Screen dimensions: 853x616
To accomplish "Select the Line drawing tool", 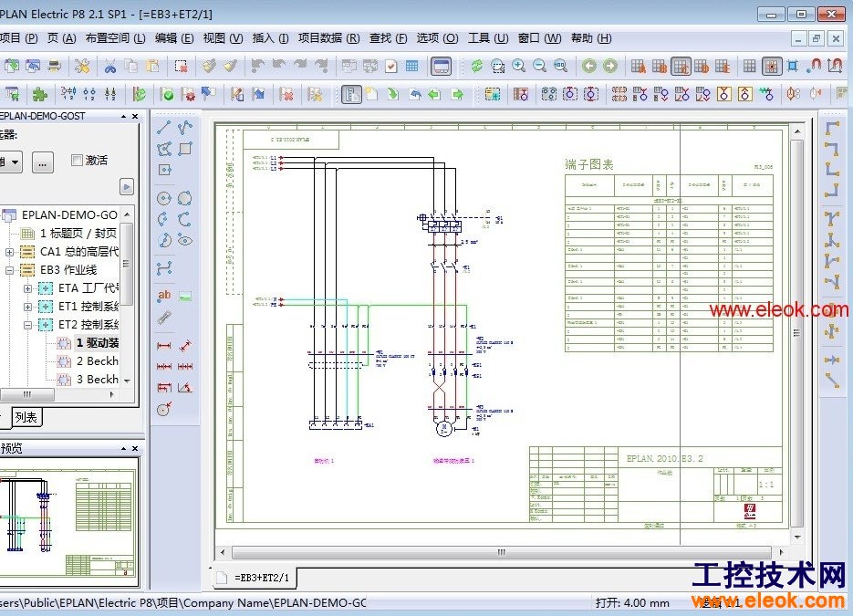I will click(x=163, y=128).
